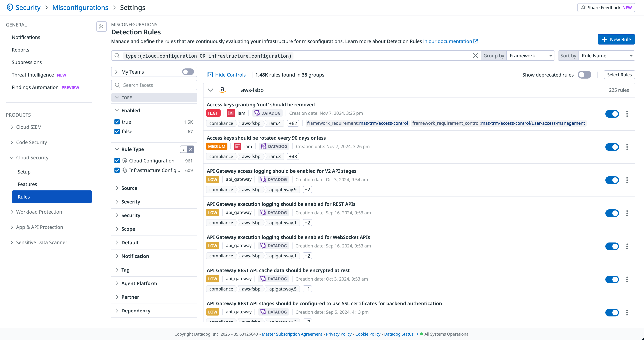Click the external link icon beside documentation
644x340 pixels.
[x=475, y=41]
